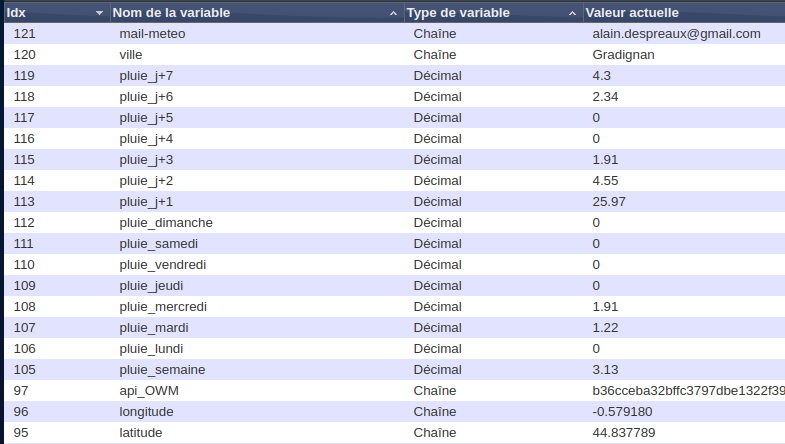
Task: Click sort arrow in Type de variable header
Action: [x=572, y=14]
